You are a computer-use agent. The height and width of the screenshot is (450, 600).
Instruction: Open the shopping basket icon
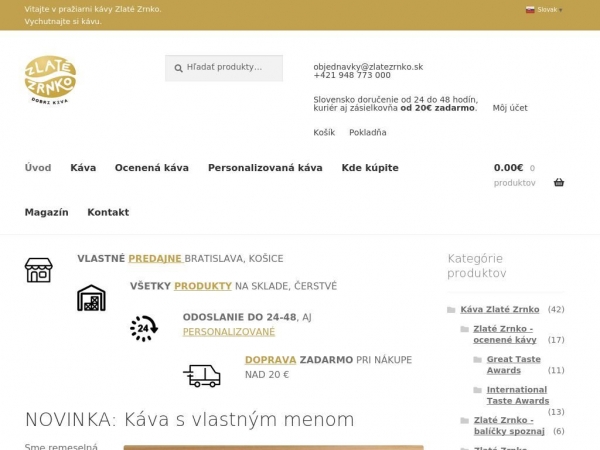559,183
